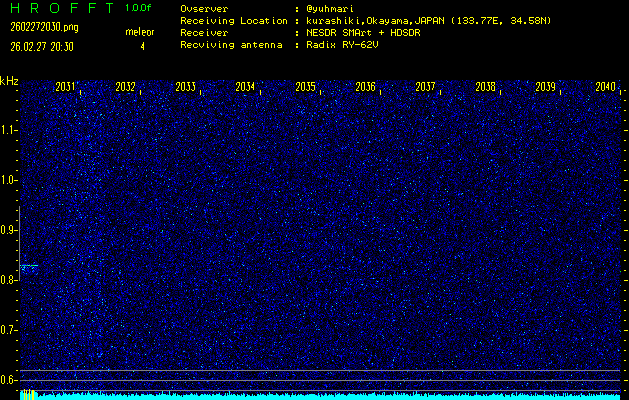
Task: Select the 26.02.27 20:30 timestamp
Action: click(41, 46)
